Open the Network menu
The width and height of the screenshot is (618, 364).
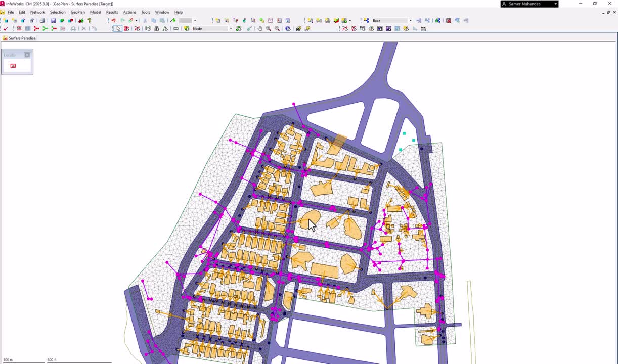[37, 12]
